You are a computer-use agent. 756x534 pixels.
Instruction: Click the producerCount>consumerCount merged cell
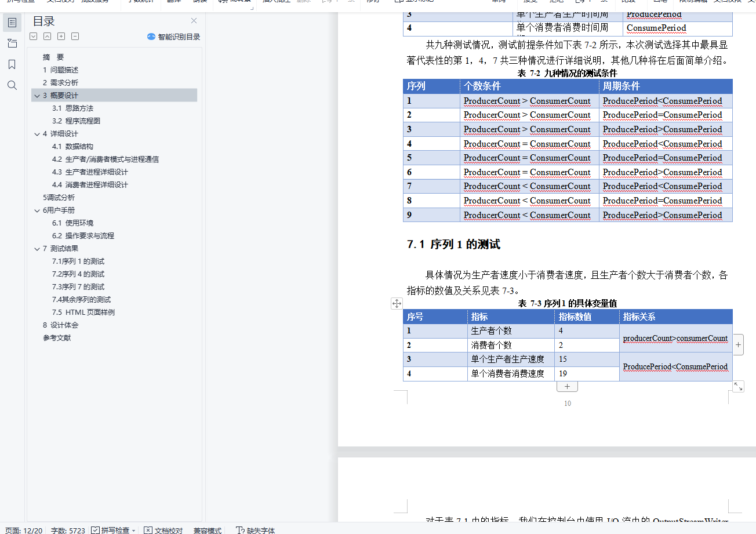(x=676, y=338)
